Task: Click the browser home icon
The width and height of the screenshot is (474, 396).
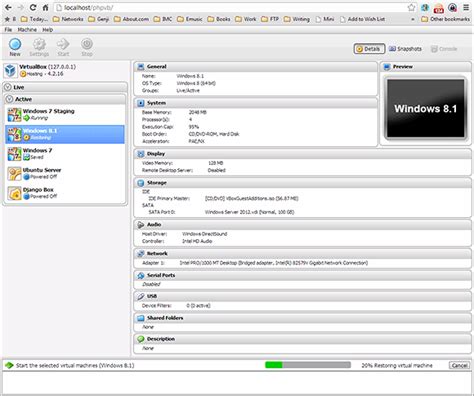Action: pyautogui.click(x=46, y=7)
